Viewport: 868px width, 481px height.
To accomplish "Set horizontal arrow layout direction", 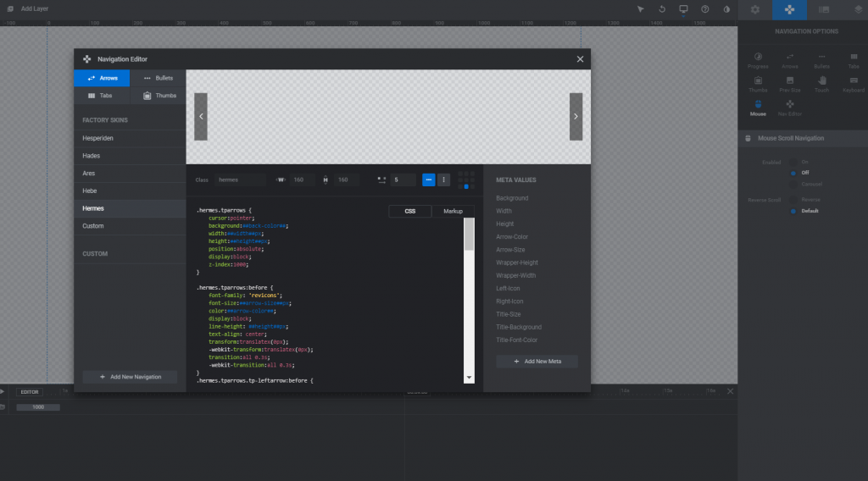I will (x=429, y=180).
